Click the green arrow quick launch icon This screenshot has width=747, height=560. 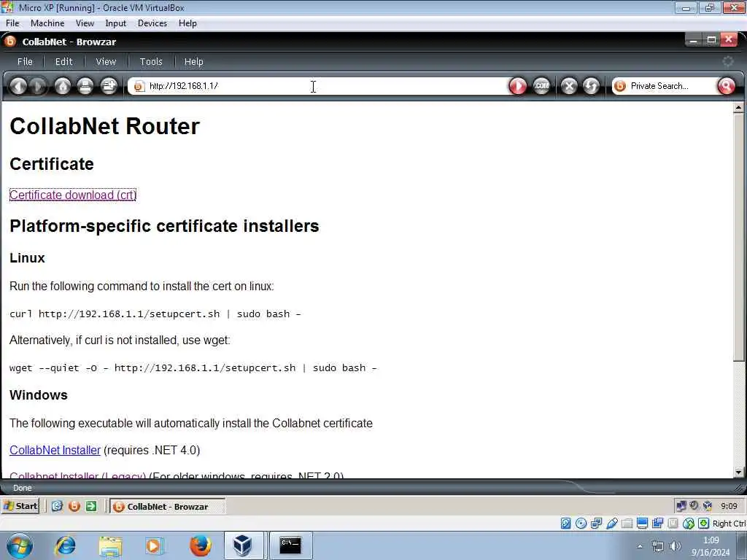point(91,506)
